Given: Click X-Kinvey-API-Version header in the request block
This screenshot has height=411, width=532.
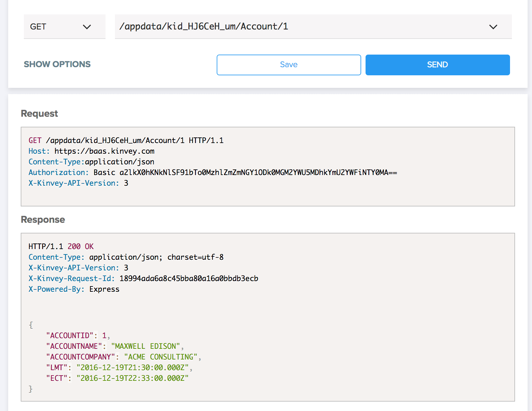Looking at the screenshot, I should coord(74,183).
